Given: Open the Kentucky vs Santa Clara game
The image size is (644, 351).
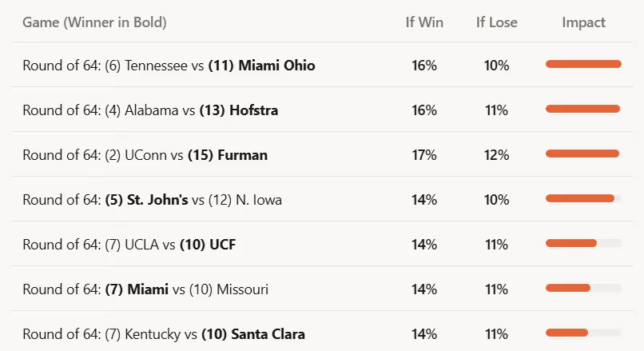Looking at the screenshot, I should (x=321, y=332).
